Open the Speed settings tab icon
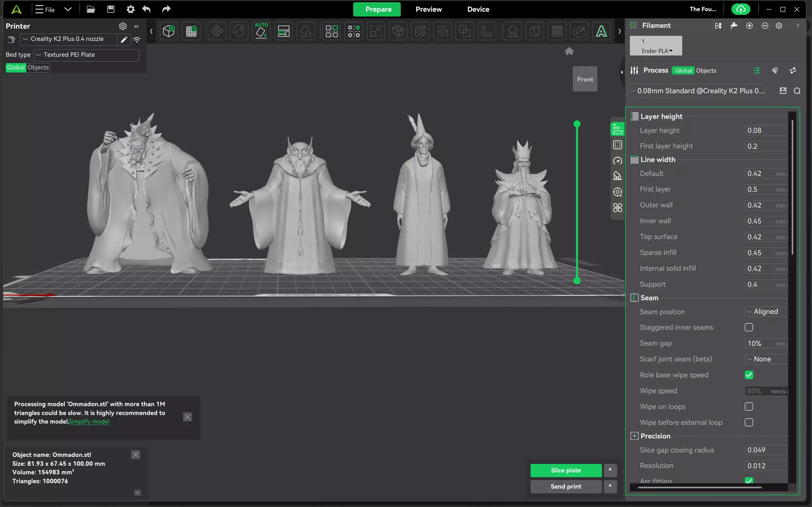 [x=617, y=161]
